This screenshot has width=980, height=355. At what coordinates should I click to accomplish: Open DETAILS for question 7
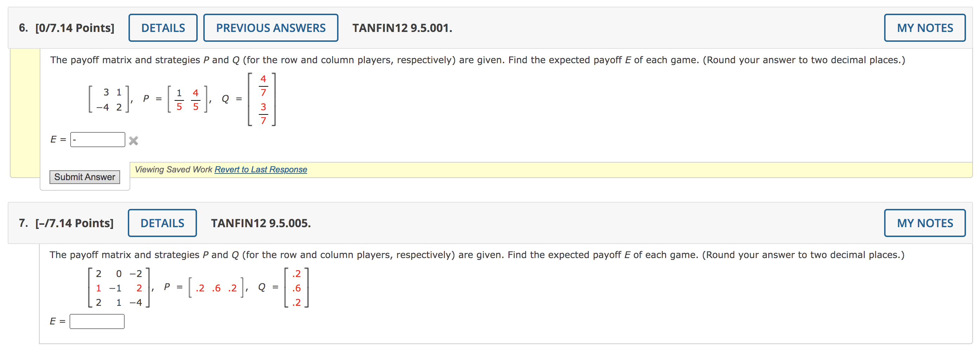[x=162, y=223]
